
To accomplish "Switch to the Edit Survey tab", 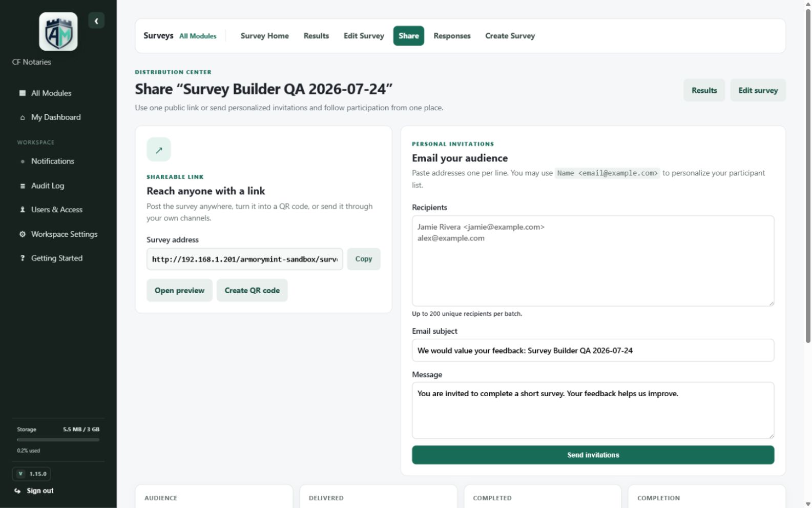I will (x=364, y=36).
